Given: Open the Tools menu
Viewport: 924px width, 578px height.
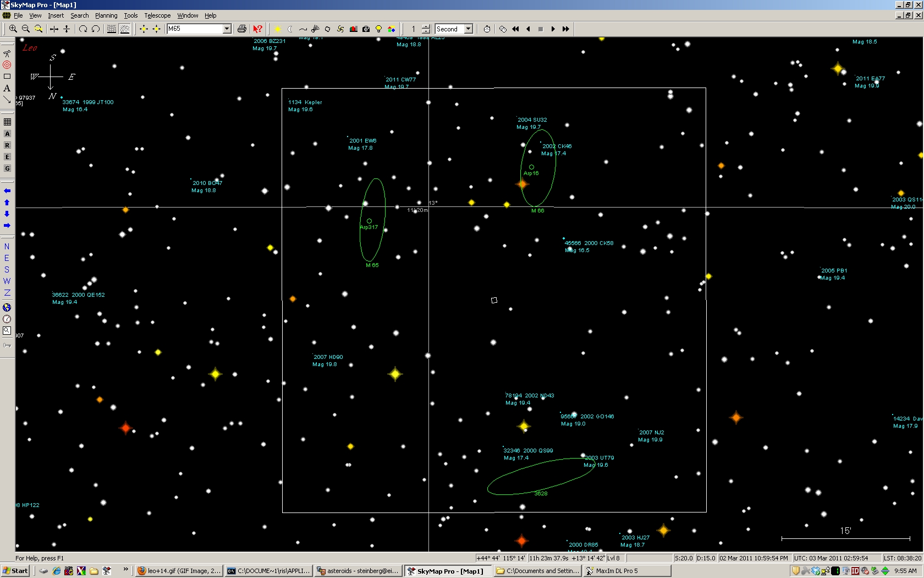Looking at the screenshot, I should pyautogui.click(x=131, y=15).
